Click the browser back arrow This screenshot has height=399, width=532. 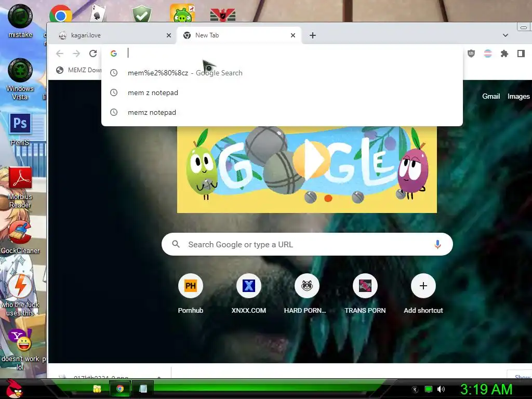(x=60, y=54)
